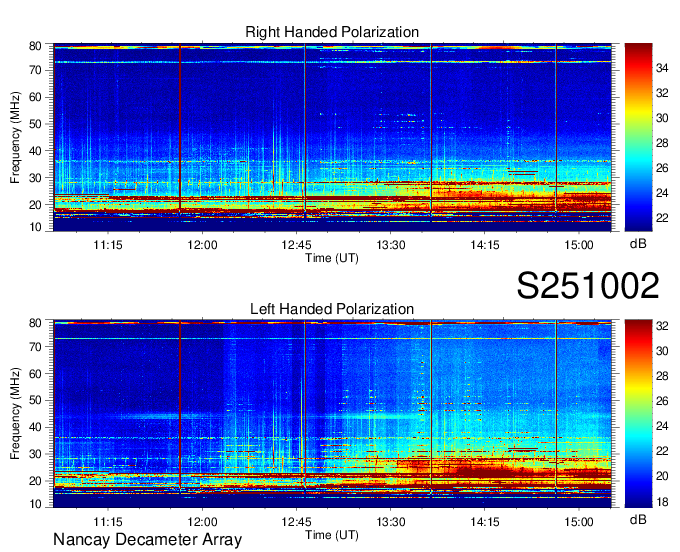Click the 14:15 tick on the top time axis
The image size is (680, 552).
[484, 244]
